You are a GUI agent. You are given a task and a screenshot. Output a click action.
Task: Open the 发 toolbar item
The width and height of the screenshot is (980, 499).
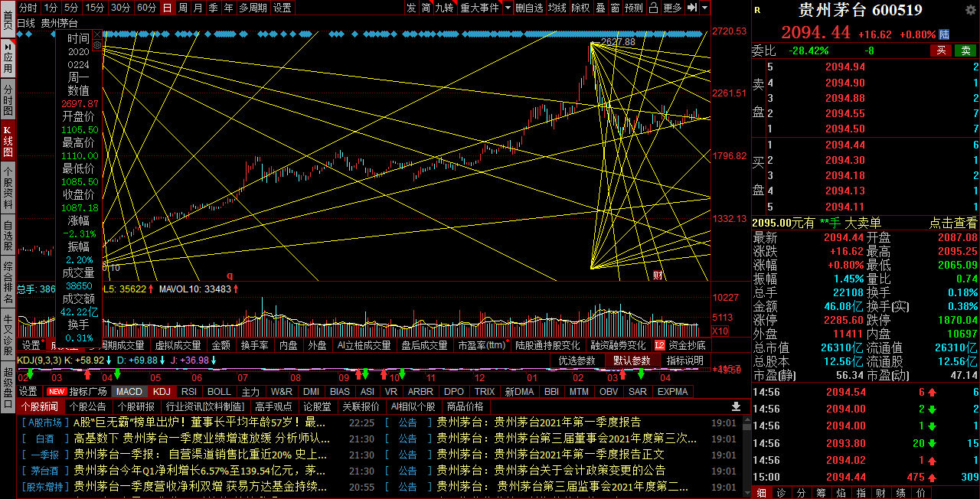tap(411, 8)
